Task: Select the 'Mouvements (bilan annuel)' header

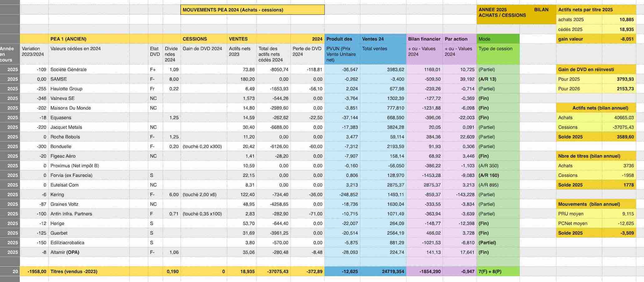Action: pyautogui.click(x=596, y=204)
